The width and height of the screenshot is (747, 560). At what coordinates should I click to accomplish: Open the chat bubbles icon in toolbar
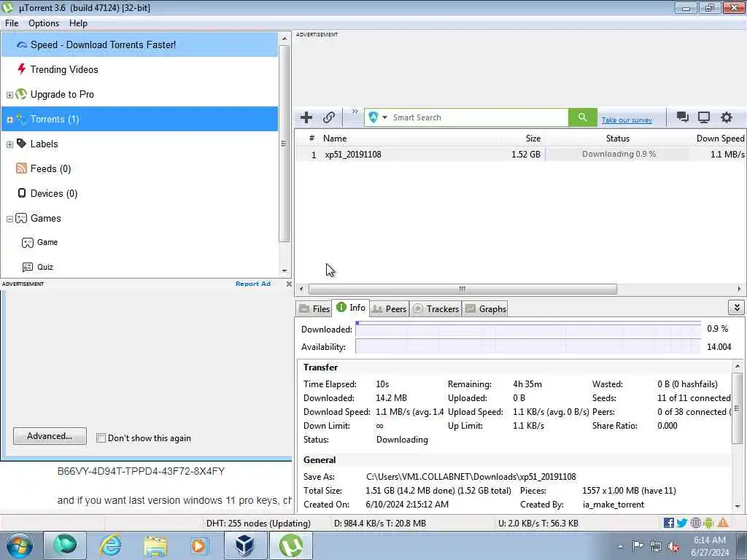tap(683, 117)
